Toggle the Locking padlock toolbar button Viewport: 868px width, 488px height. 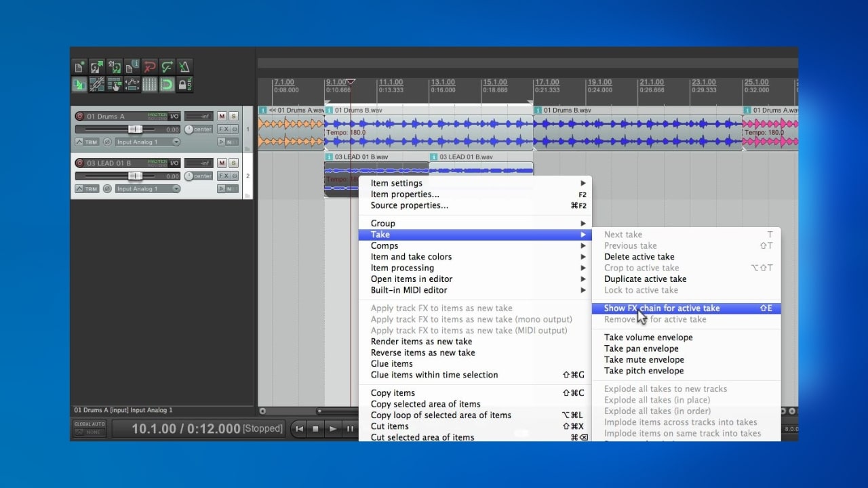point(184,84)
